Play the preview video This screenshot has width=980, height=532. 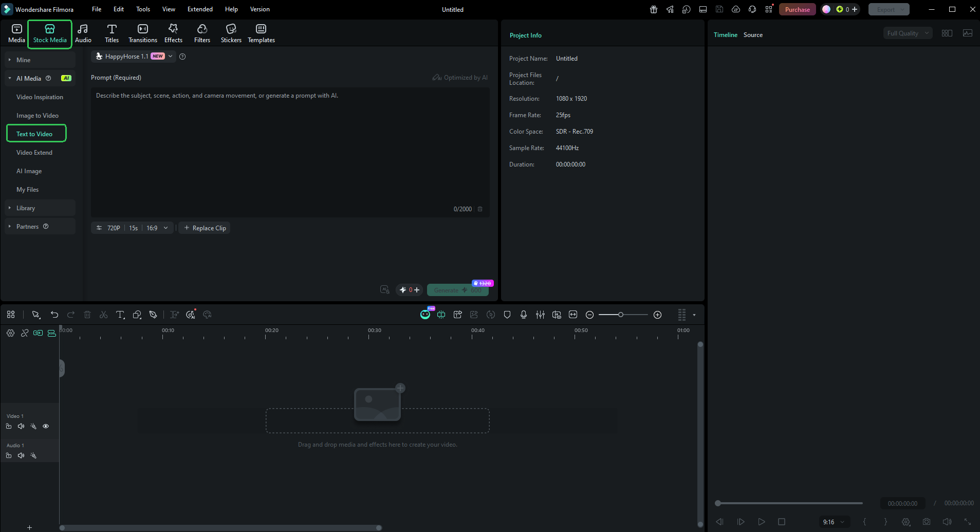tap(762, 522)
